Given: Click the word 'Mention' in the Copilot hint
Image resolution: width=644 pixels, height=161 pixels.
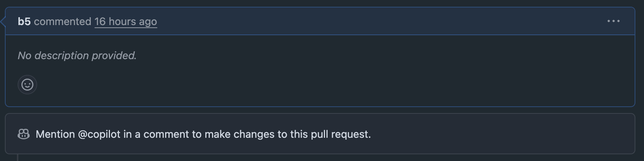Looking at the screenshot, I should pos(55,134).
